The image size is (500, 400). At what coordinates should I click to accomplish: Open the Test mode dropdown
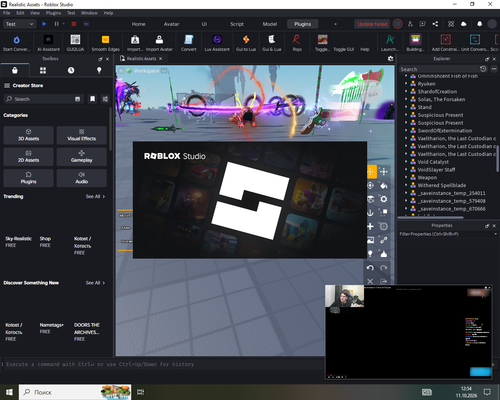19,24
